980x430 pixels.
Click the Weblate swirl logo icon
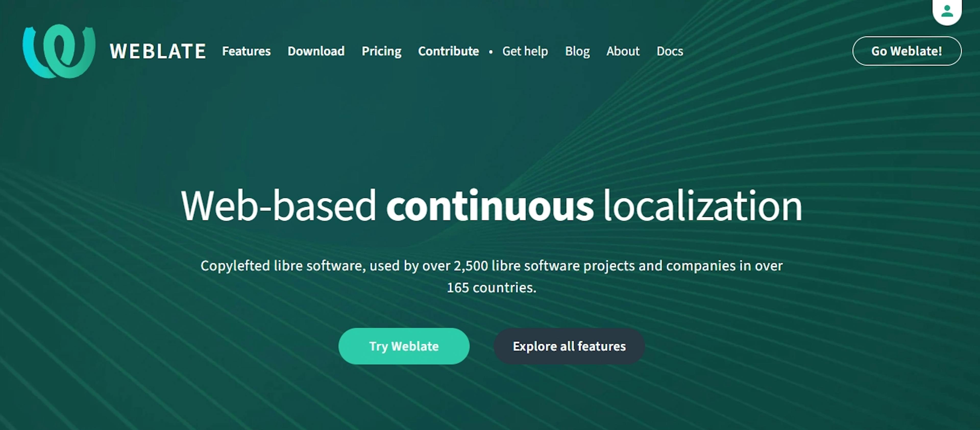coord(59,51)
